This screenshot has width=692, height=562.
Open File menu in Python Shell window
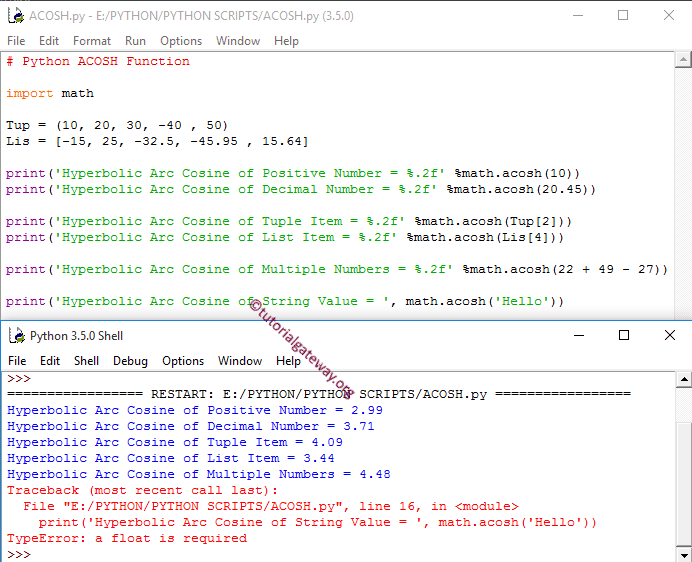(x=17, y=361)
